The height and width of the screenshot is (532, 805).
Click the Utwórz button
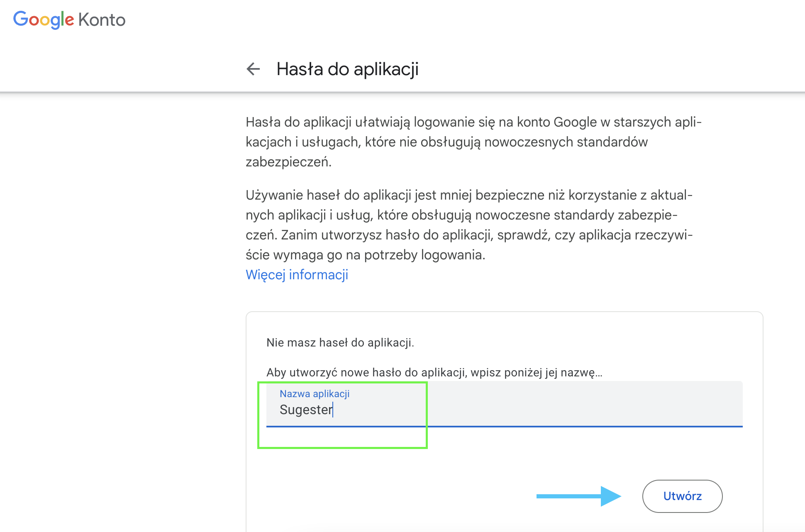(682, 496)
